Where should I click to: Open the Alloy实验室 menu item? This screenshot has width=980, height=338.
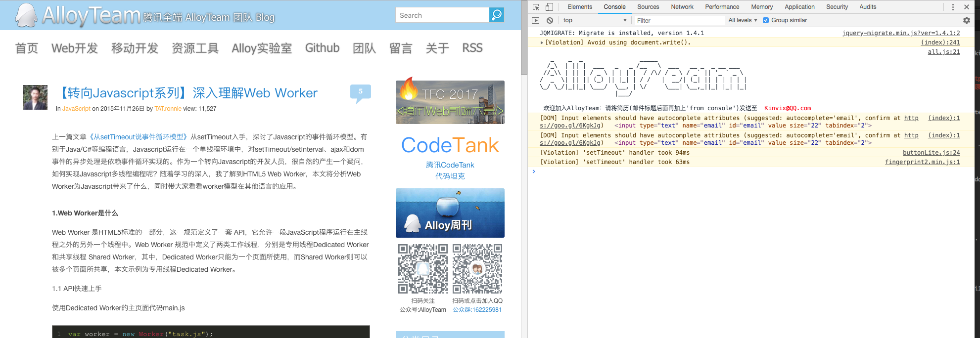click(x=262, y=48)
